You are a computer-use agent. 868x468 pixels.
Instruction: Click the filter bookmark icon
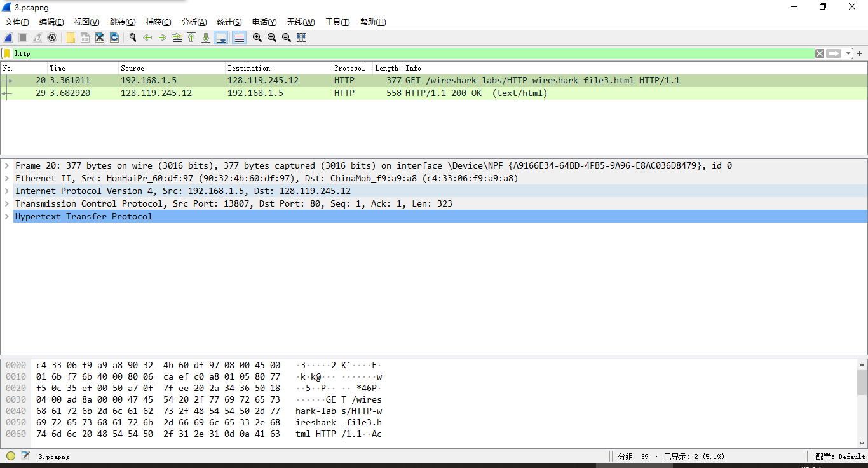pyautogui.click(x=7, y=53)
